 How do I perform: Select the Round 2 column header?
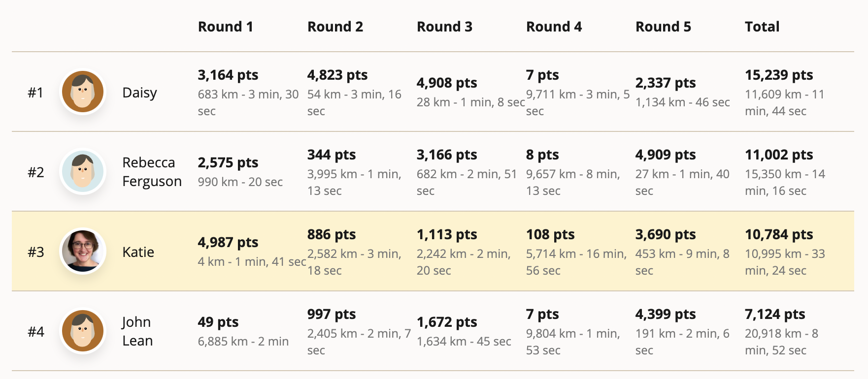[335, 27]
